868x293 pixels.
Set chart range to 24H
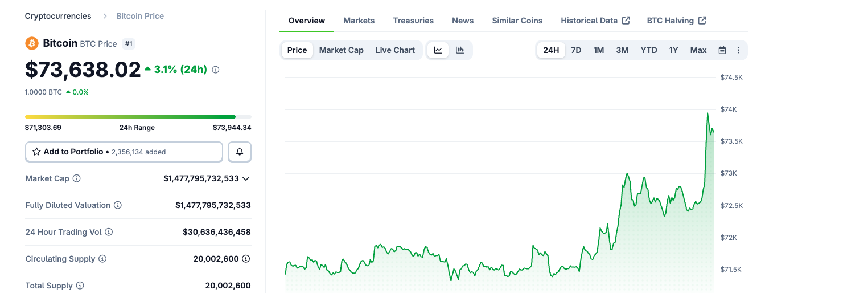(x=551, y=50)
